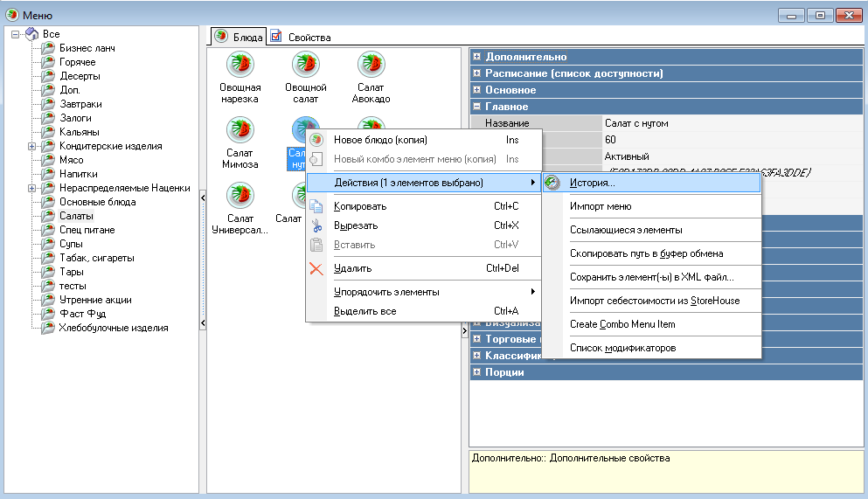Expand the Кондитерские изделия tree node
Screen dimensions: 868x499
(32, 146)
